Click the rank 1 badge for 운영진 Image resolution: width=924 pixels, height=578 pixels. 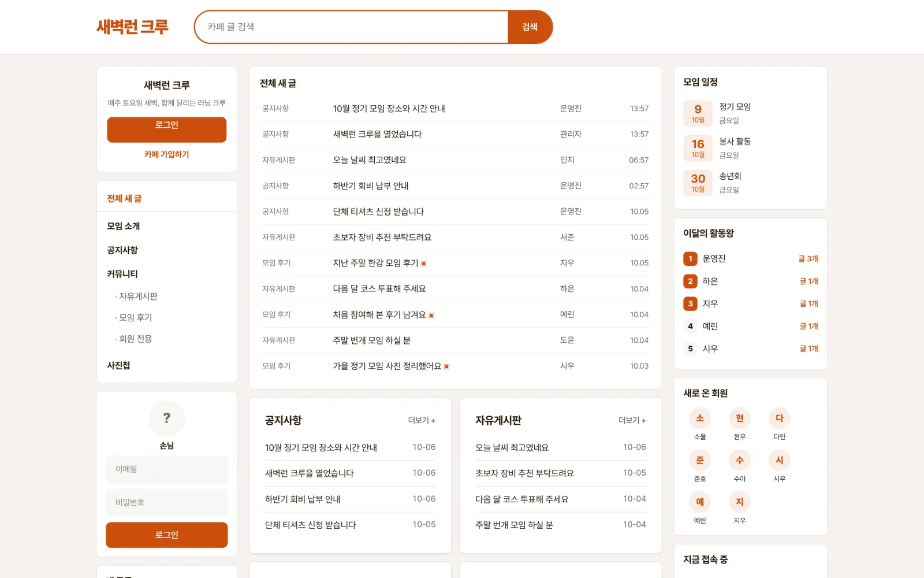click(690, 259)
